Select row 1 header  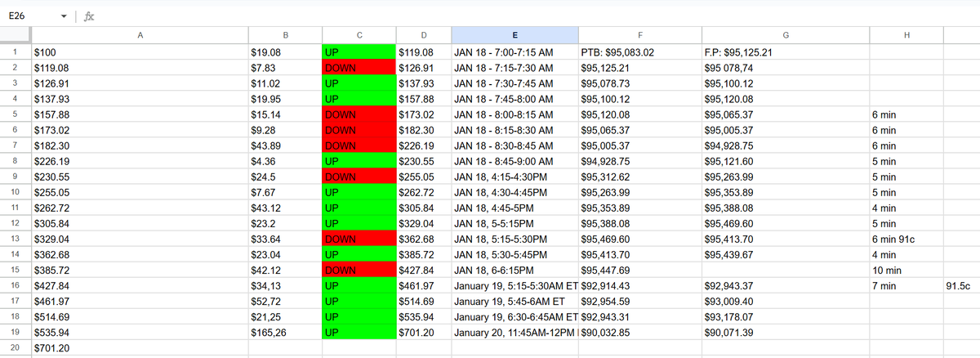click(x=15, y=52)
